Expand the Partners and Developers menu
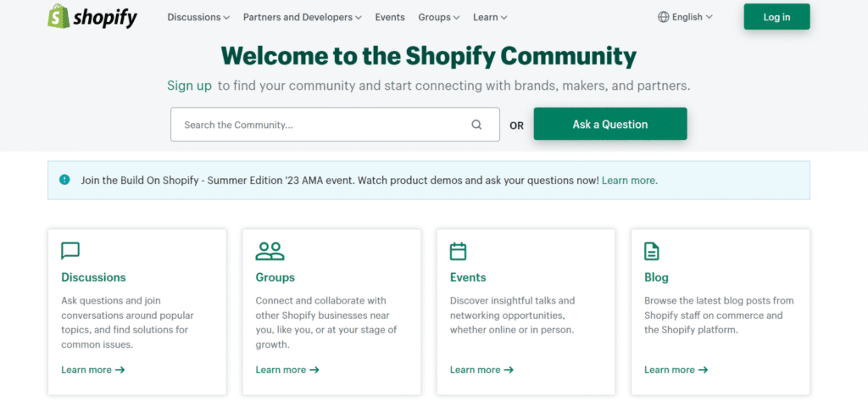The height and width of the screenshot is (413, 868). [303, 17]
